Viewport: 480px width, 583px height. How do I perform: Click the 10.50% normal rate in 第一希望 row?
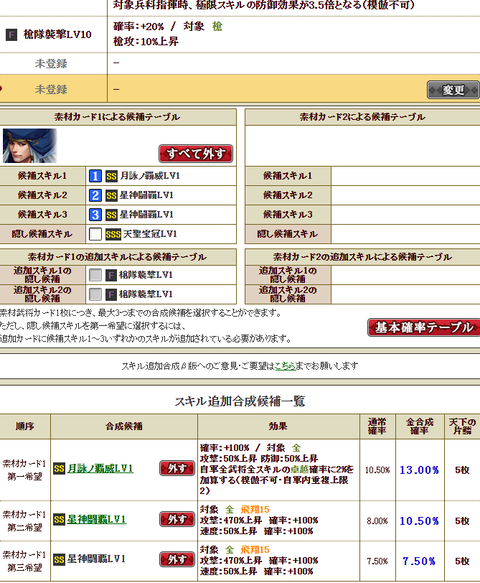pos(377,470)
